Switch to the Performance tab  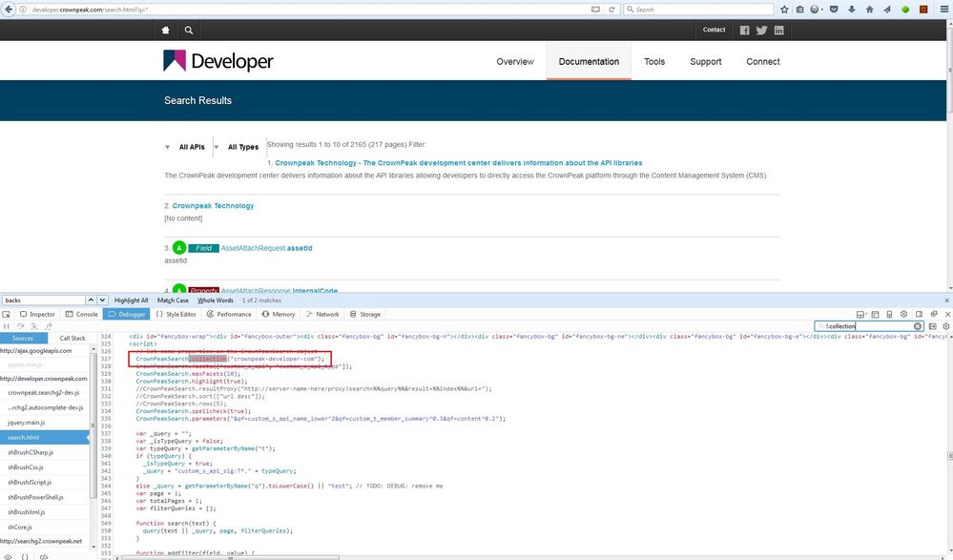click(229, 315)
